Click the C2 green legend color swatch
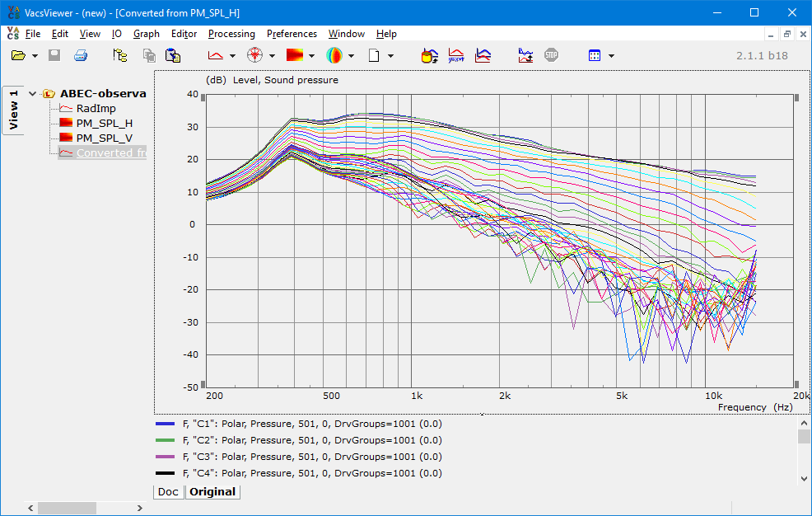Screen dimensions: 812x516 click(x=166, y=440)
